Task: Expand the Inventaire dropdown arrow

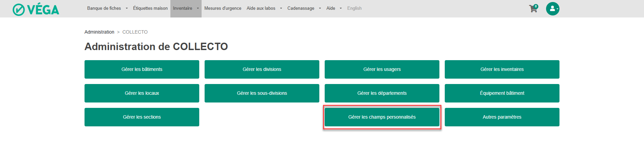Action: tap(198, 8)
